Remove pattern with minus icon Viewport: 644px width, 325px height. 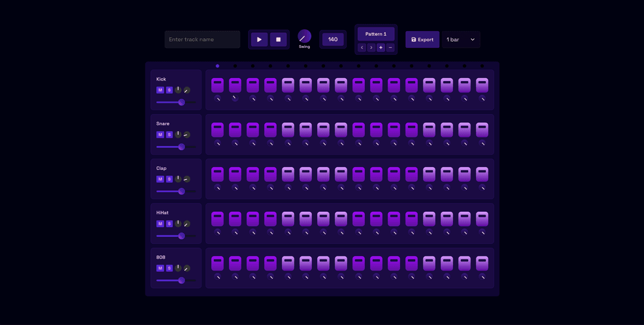391,48
